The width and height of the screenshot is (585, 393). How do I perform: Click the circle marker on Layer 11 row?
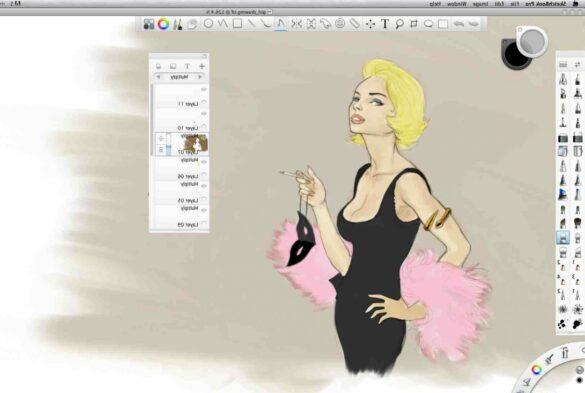(x=204, y=102)
